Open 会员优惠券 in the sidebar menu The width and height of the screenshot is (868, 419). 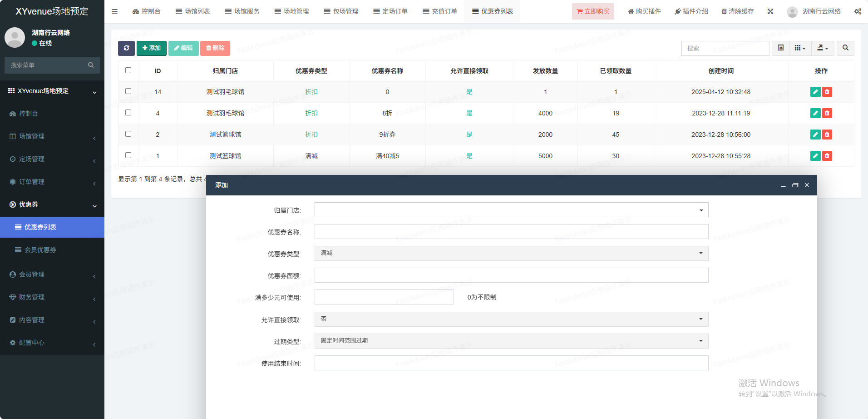pyautogui.click(x=40, y=250)
